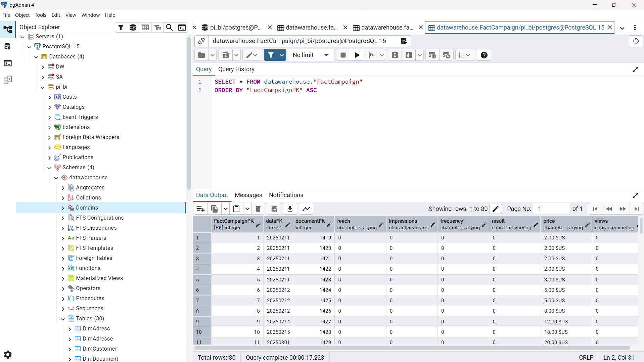Click the Edit pencil toolbar icon

point(252,55)
